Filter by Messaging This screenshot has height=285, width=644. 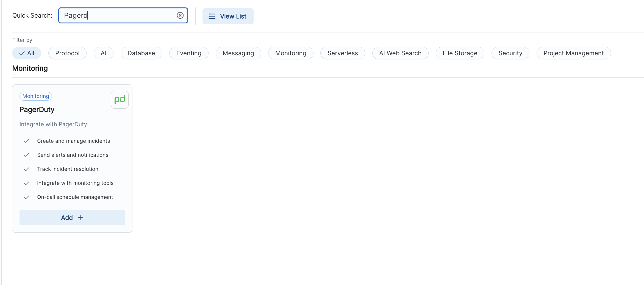coord(238,53)
